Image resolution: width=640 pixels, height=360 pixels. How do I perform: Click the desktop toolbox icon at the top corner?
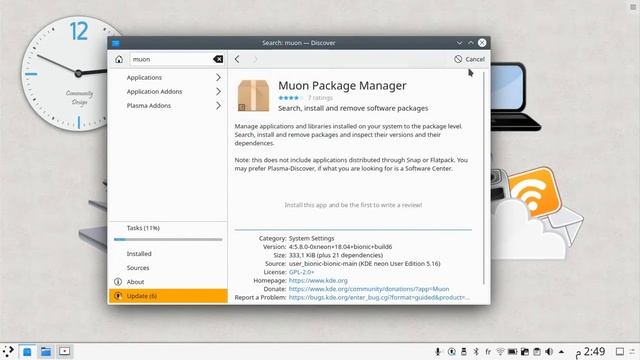click(633, 7)
